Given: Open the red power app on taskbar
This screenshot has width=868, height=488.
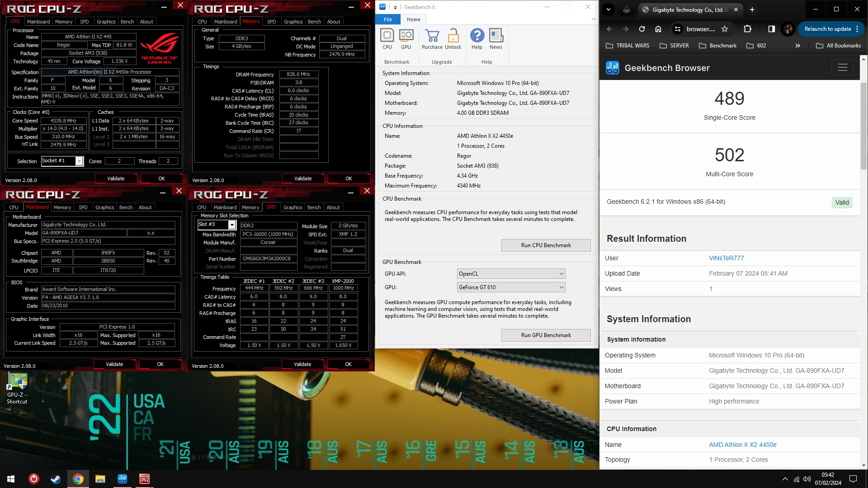Looking at the screenshot, I should 34,479.
